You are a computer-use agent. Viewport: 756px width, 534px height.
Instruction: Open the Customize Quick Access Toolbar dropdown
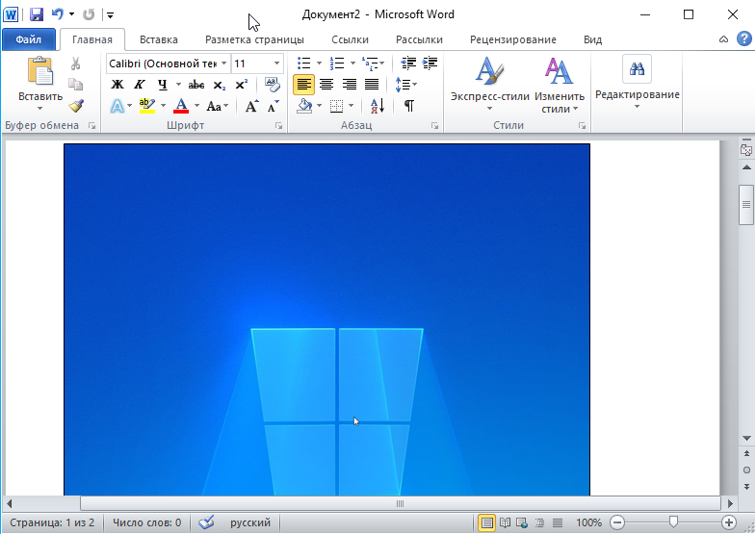(x=111, y=15)
